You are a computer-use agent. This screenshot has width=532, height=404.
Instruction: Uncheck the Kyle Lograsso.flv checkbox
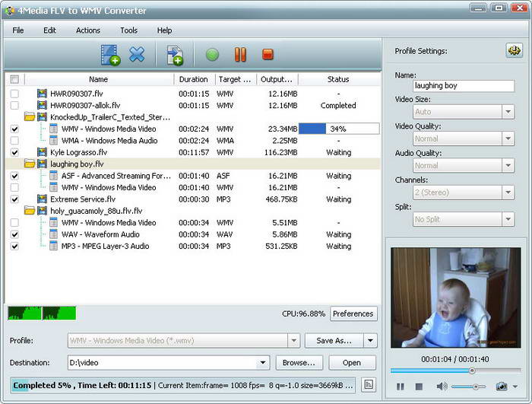click(x=14, y=152)
